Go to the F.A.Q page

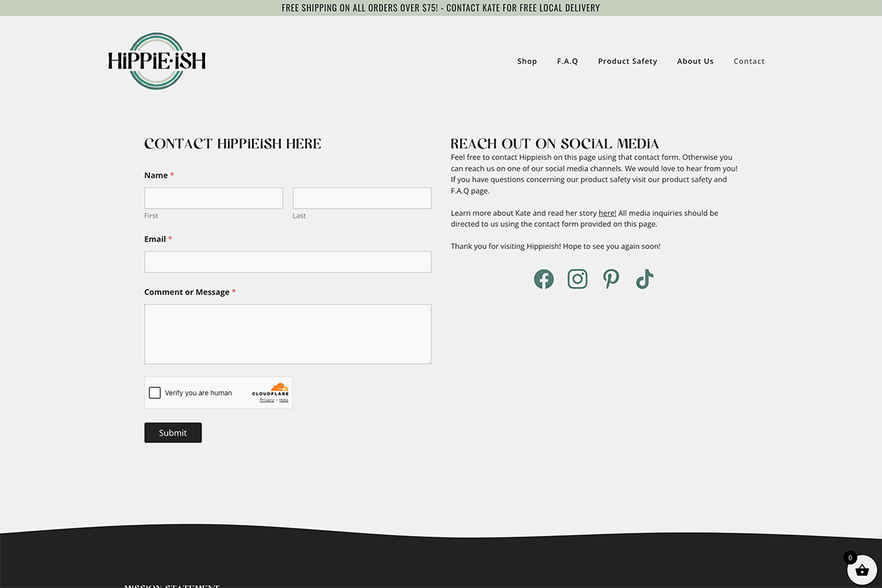pyautogui.click(x=567, y=61)
